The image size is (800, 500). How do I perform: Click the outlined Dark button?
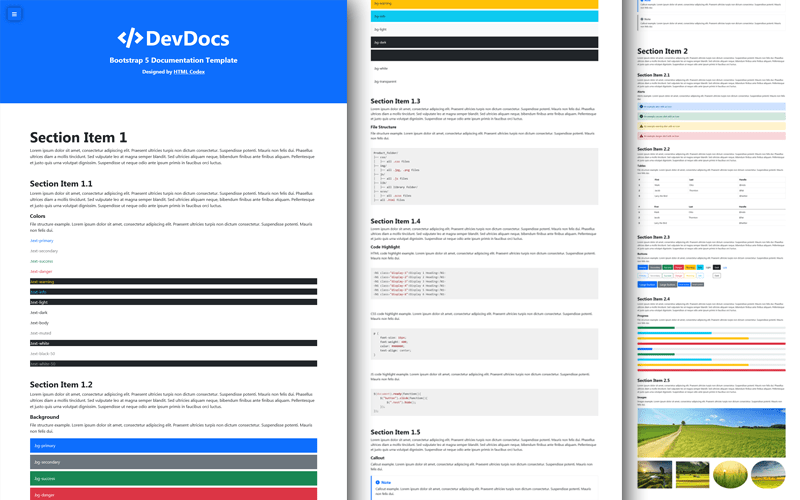click(717, 276)
